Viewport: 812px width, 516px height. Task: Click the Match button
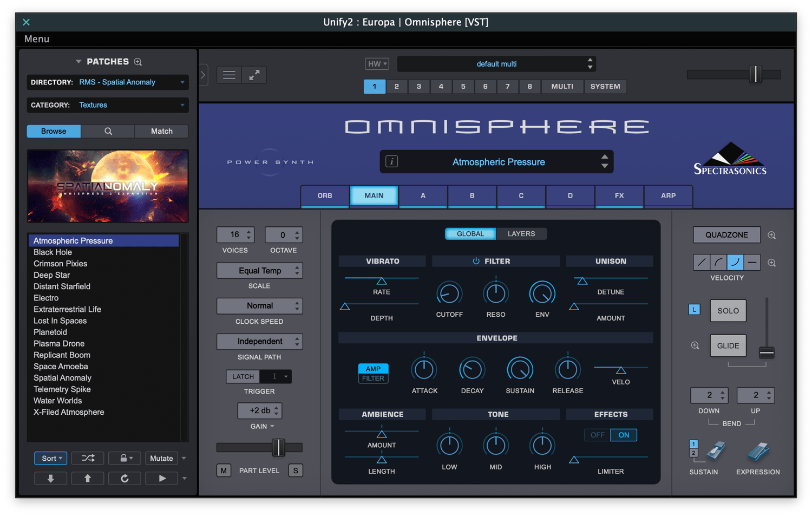click(161, 131)
